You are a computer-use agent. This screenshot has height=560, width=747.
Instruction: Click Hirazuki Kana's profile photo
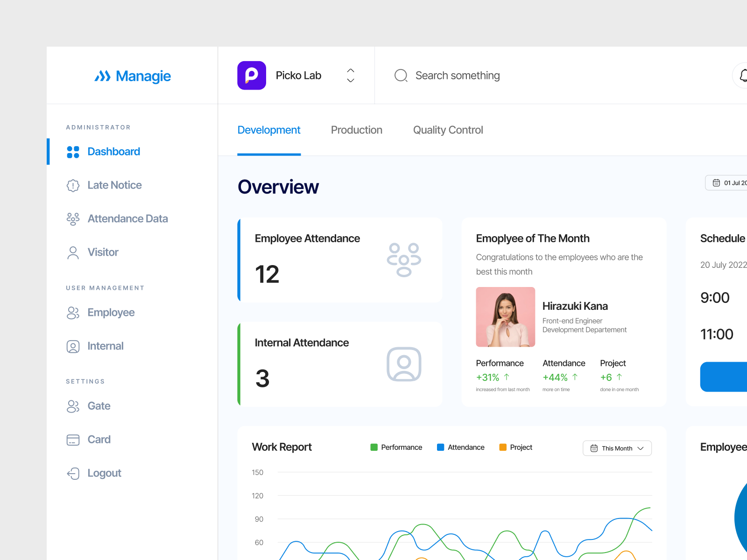tap(505, 317)
